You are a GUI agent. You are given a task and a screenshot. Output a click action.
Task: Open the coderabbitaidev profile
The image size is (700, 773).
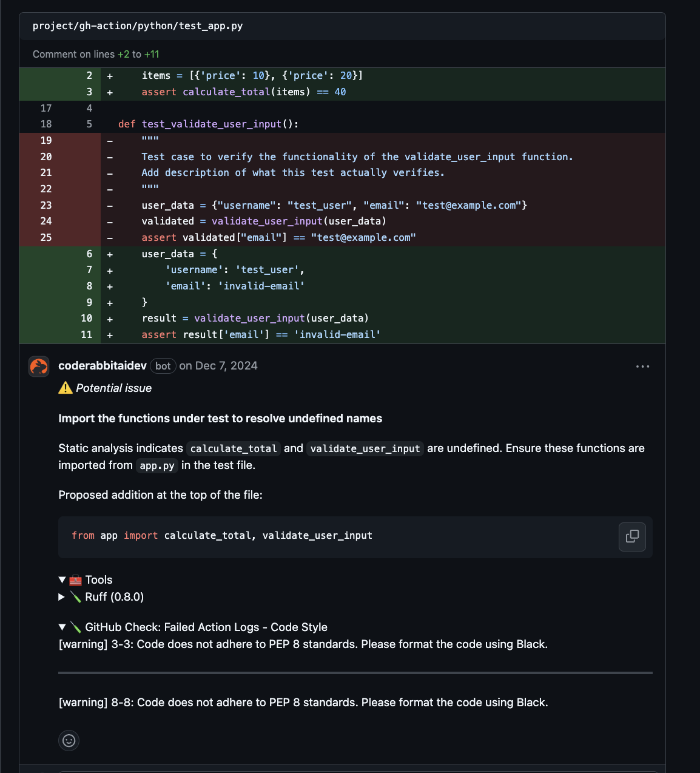pos(102,365)
